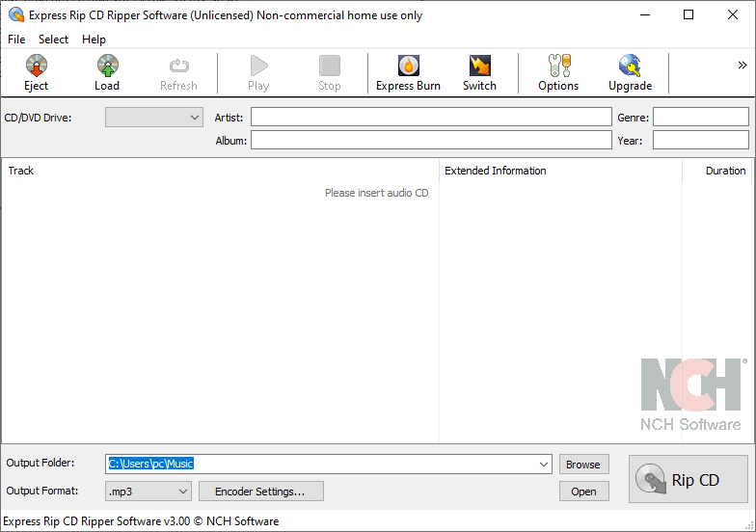Click the Express Rip title bar icon
Screen dimensions: 756x532
coord(15,15)
